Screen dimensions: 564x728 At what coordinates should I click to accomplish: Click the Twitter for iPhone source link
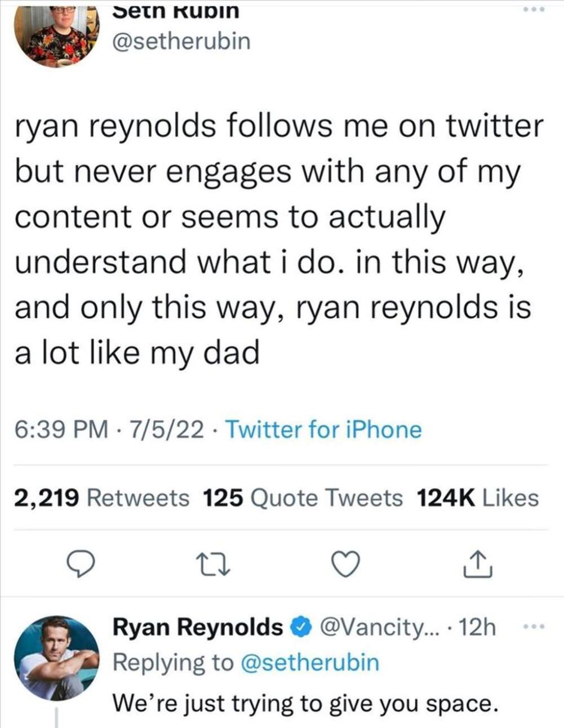323,430
